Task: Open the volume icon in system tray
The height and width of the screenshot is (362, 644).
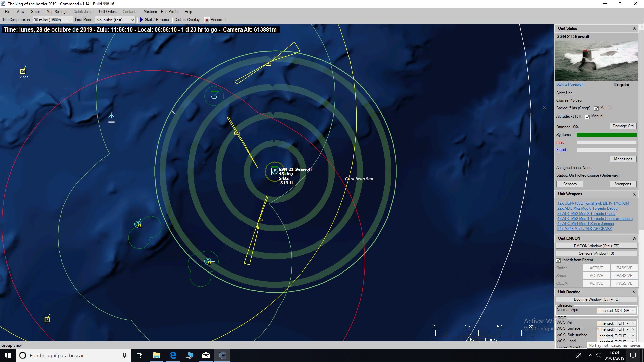Action: [x=598, y=355]
